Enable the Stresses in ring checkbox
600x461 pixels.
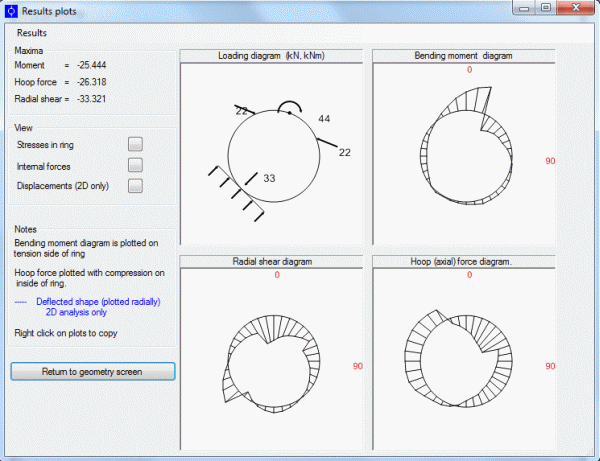pyautogui.click(x=135, y=144)
